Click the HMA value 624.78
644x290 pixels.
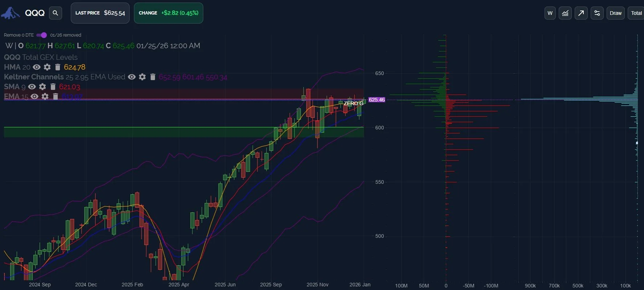coord(74,67)
